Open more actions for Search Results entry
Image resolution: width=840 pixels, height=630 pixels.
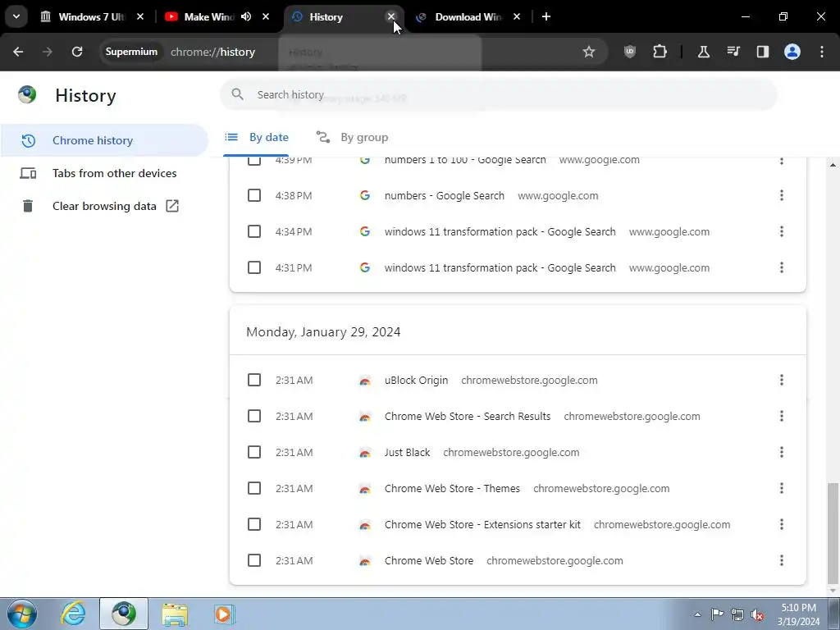782,415
